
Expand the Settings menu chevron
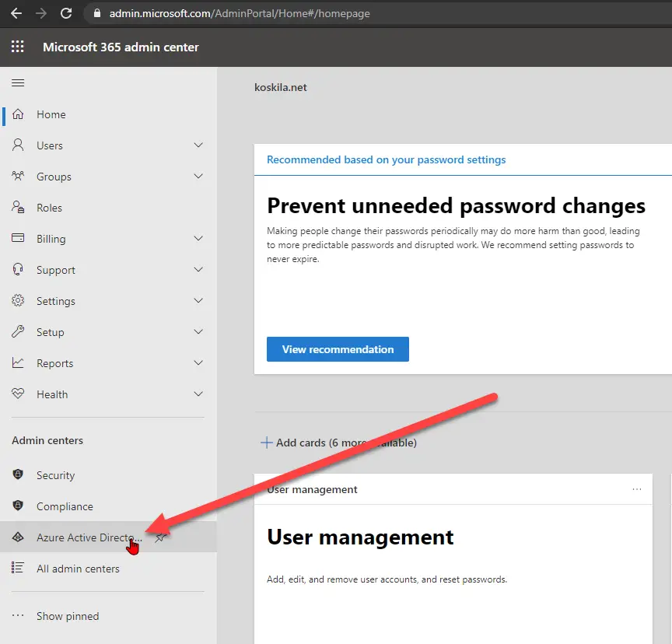[x=198, y=301]
